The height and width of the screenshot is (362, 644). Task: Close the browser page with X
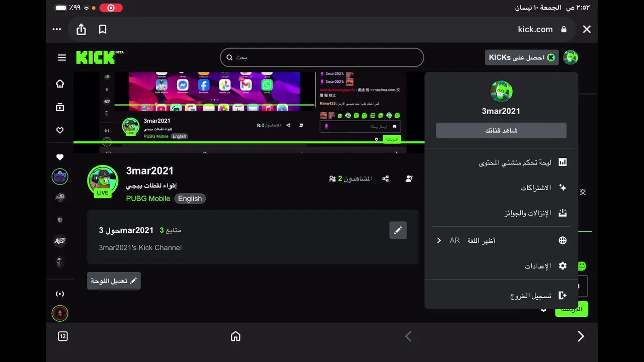pyautogui.click(x=587, y=29)
